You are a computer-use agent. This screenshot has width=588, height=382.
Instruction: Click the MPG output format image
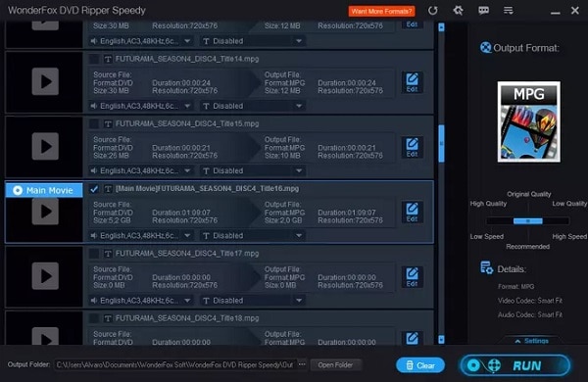[529, 121]
